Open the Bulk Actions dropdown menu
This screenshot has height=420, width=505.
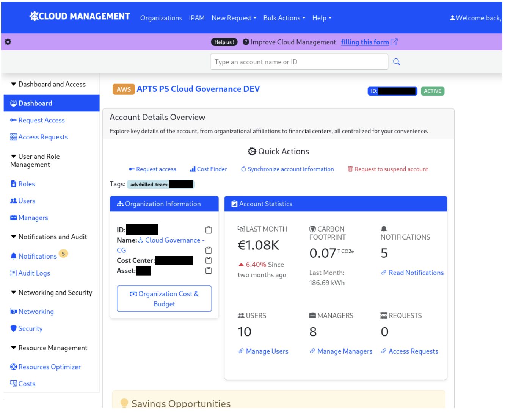pyautogui.click(x=284, y=18)
